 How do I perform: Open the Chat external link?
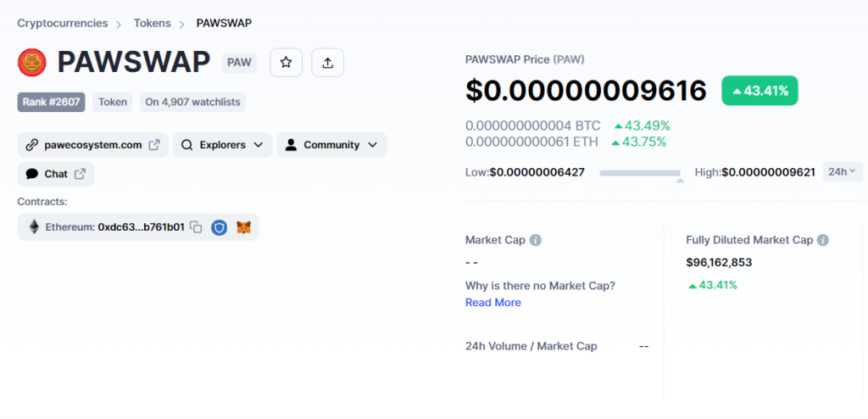[56, 174]
